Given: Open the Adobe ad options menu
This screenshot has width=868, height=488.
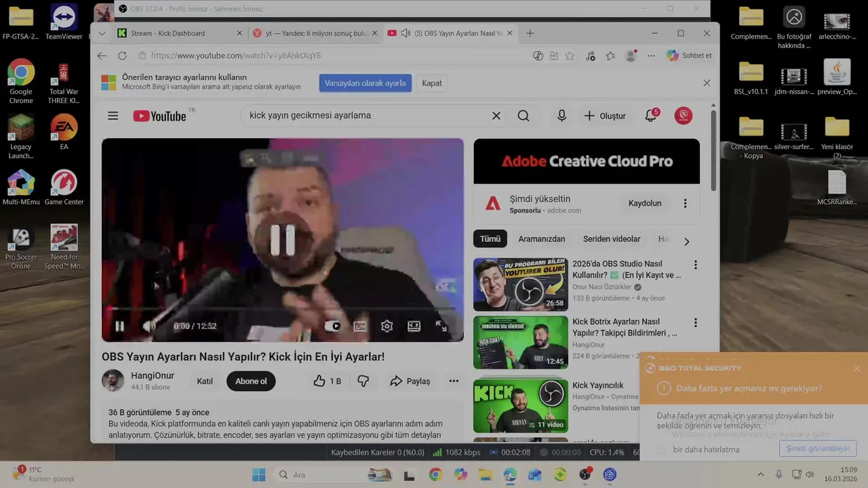Looking at the screenshot, I should (685, 203).
